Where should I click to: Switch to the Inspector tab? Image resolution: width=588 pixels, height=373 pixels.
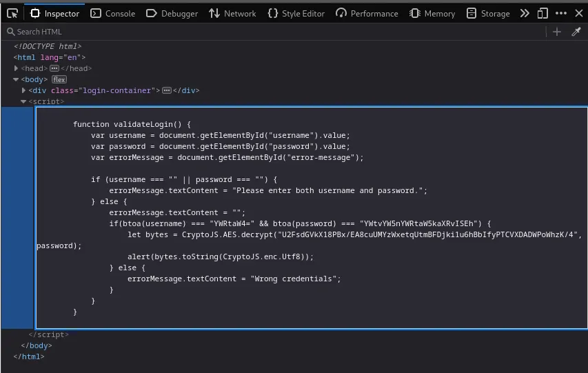[x=54, y=14]
